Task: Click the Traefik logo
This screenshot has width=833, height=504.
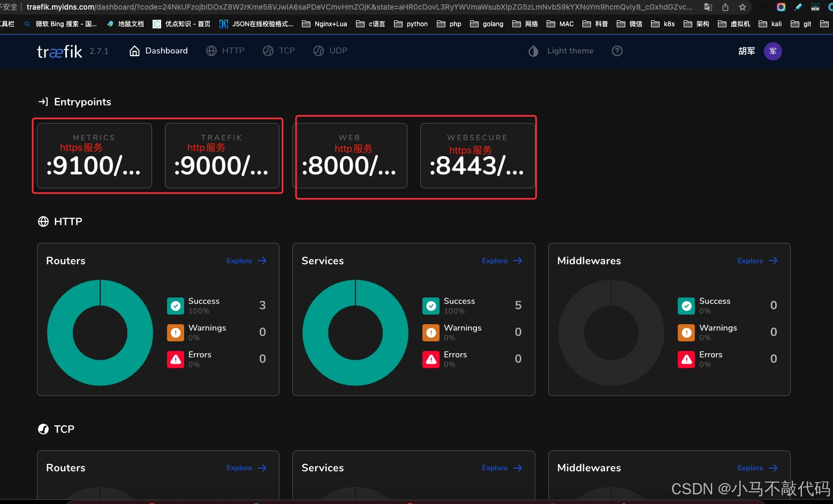Action: coord(59,51)
